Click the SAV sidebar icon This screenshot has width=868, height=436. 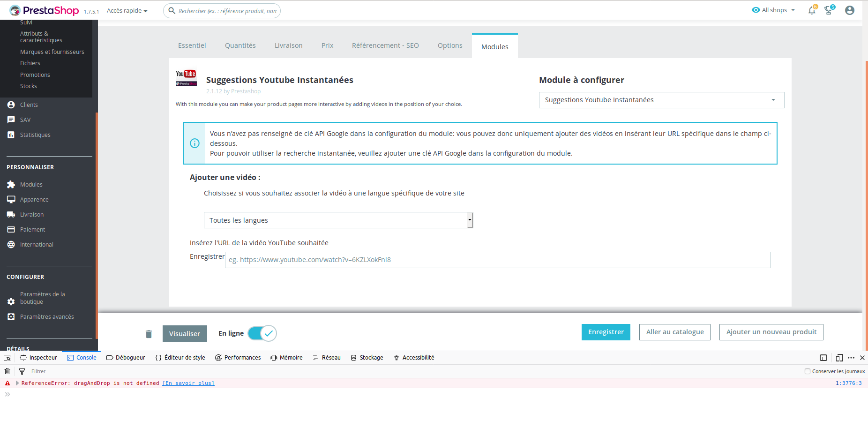pos(11,120)
